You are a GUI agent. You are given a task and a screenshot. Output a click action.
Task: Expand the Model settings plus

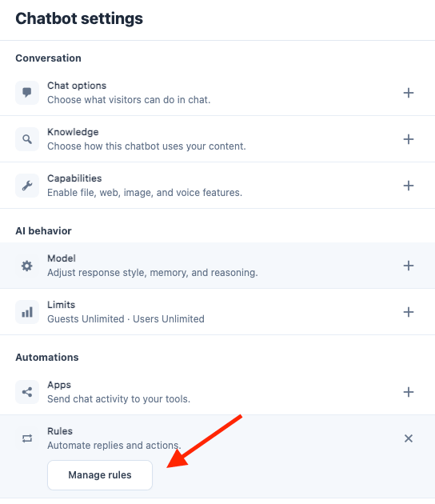coord(409,266)
